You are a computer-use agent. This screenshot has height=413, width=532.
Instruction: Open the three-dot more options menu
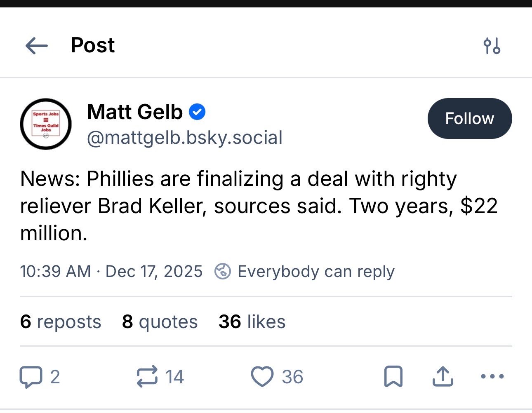tap(492, 377)
